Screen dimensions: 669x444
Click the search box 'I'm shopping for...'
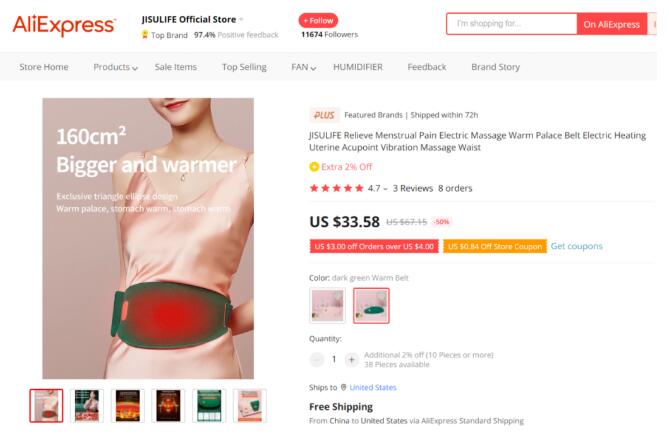(512, 24)
